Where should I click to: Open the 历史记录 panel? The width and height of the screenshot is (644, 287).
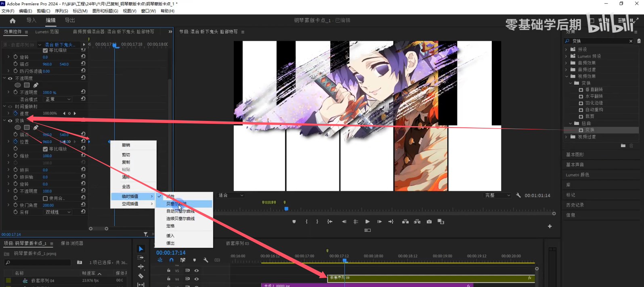pyautogui.click(x=575, y=205)
